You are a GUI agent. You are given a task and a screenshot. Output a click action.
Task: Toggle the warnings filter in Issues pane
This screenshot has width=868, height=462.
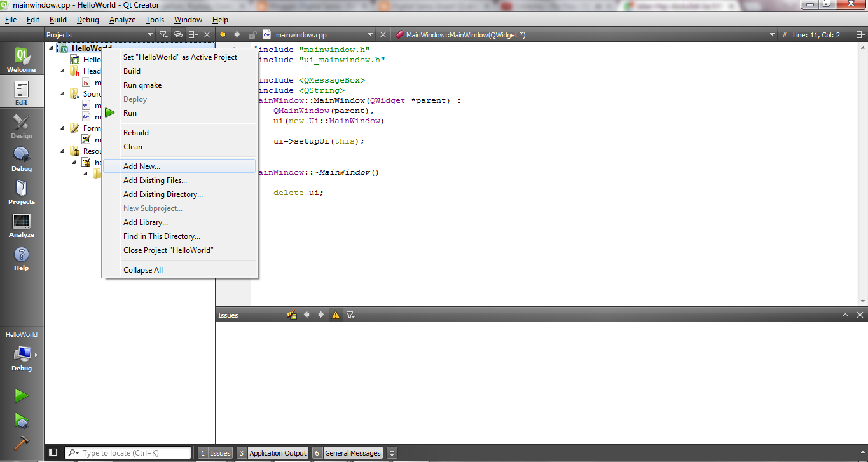336,315
